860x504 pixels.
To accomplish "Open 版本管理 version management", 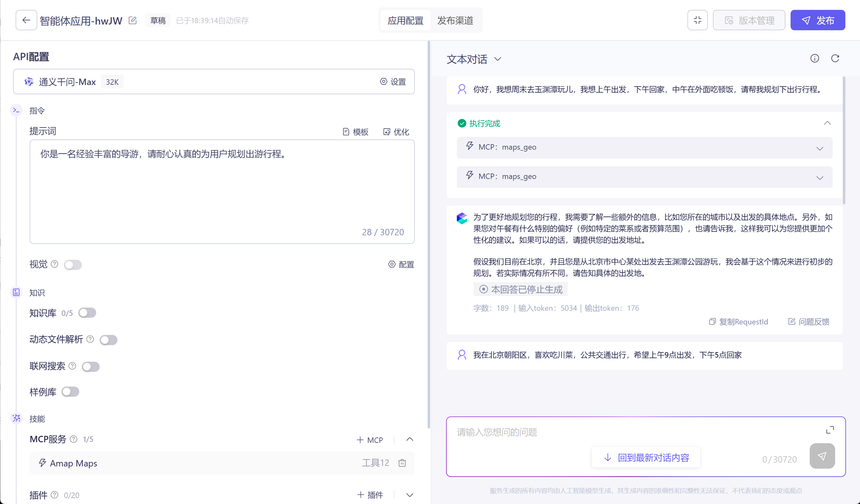I will tap(749, 20).
